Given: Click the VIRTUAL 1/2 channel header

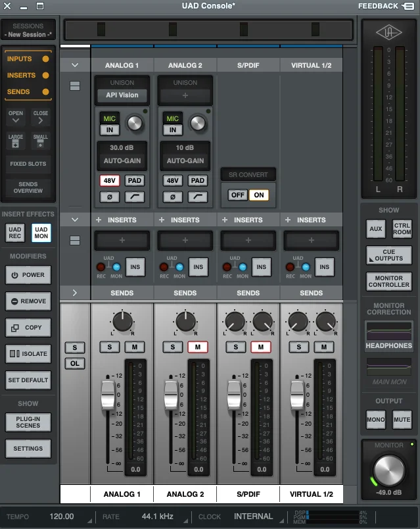Looking at the screenshot, I should click(311, 65).
